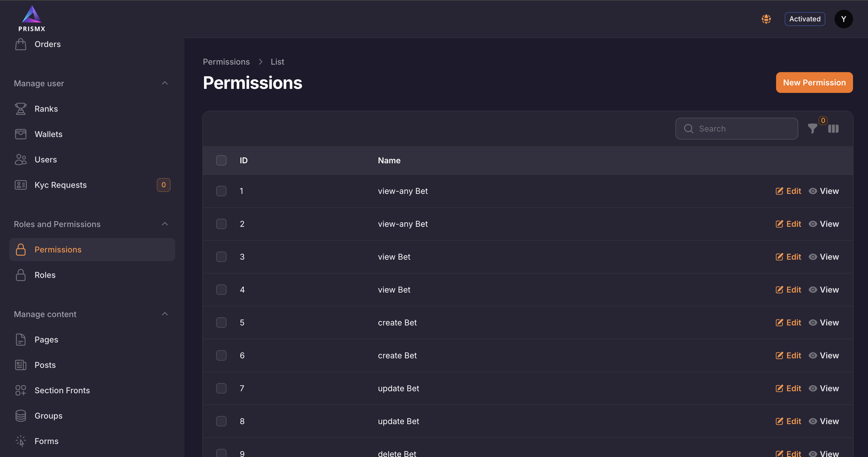Screen dimensions: 868x457
Task: Open user avatar Y menu
Action: point(843,19)
